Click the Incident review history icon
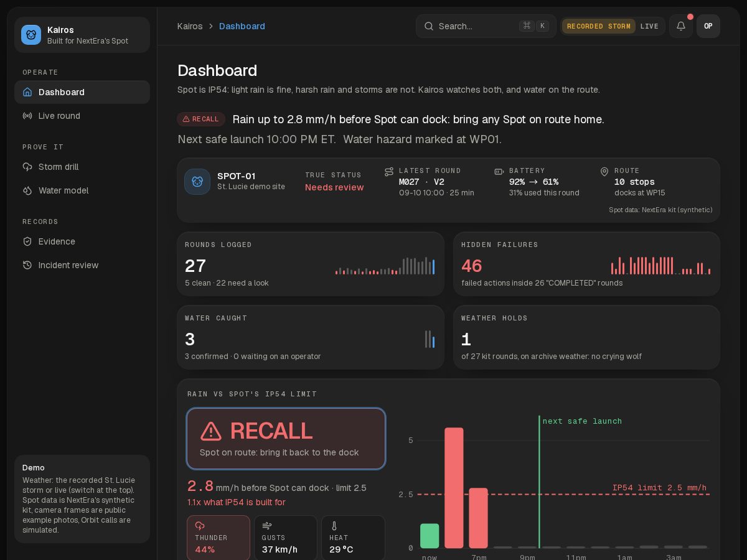This screenshot has height=560, width=747. coord(27,265)
